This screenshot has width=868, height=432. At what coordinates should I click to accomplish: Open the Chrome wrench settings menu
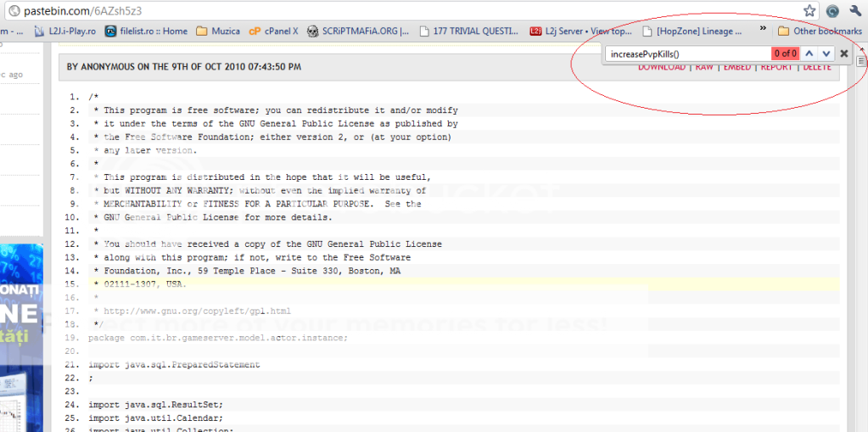click(x=855, y=10)
